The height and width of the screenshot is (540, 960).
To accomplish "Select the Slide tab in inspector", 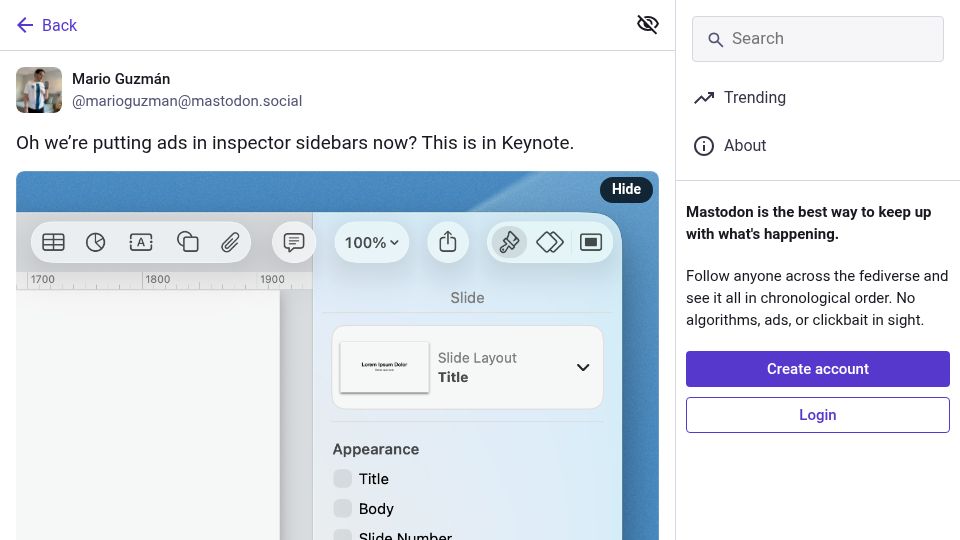I will 467,298.
